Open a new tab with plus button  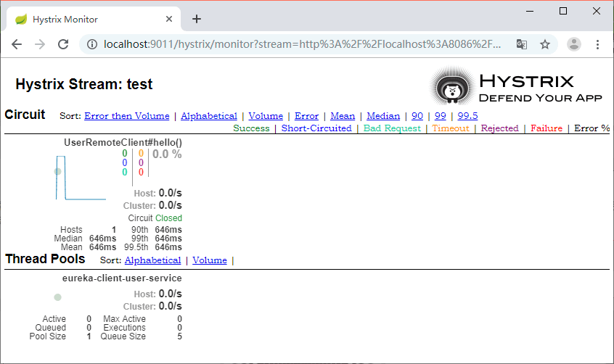[x=197, y=19]
